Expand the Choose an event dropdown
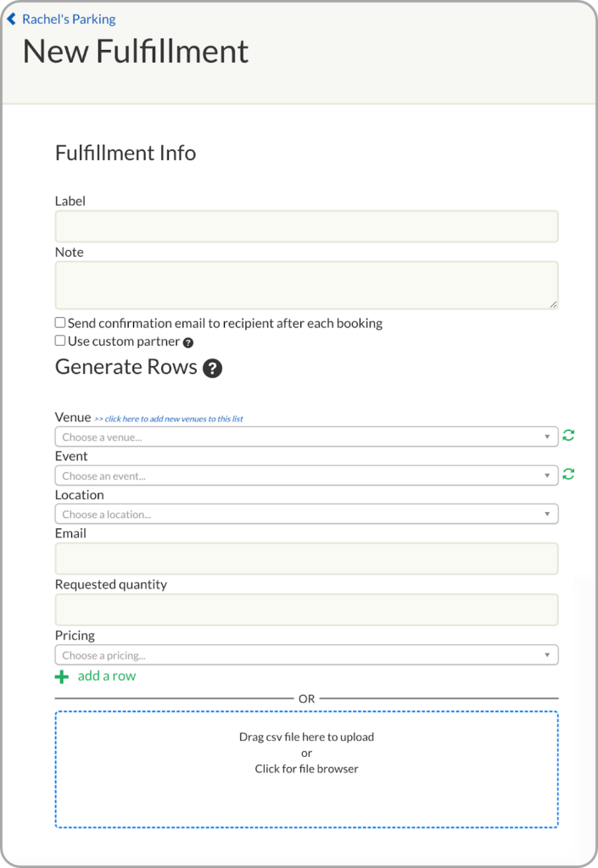Viewport: 598px width, 868px height. (306, 476)
